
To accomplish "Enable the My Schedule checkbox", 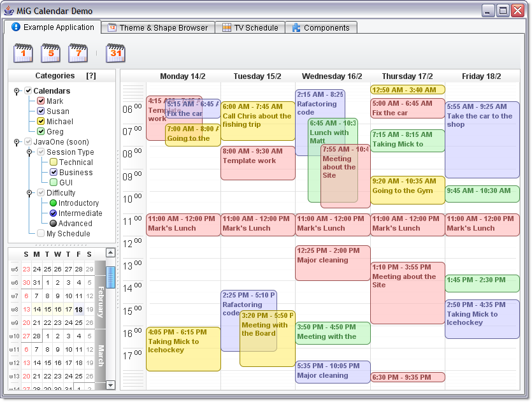I will tap(41, 233).
